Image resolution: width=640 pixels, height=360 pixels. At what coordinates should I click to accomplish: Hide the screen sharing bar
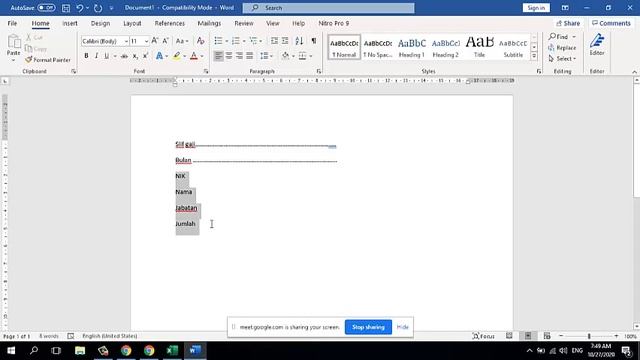[x=402, y=327]
